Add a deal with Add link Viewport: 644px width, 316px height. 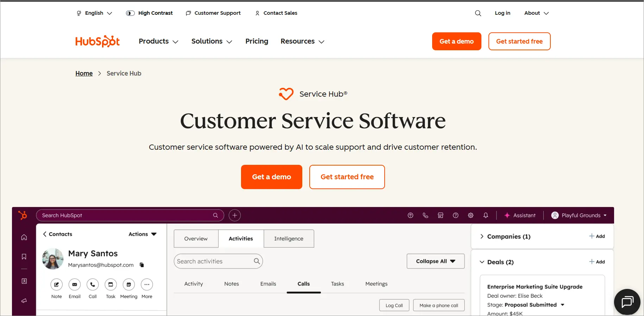[597, 262]
